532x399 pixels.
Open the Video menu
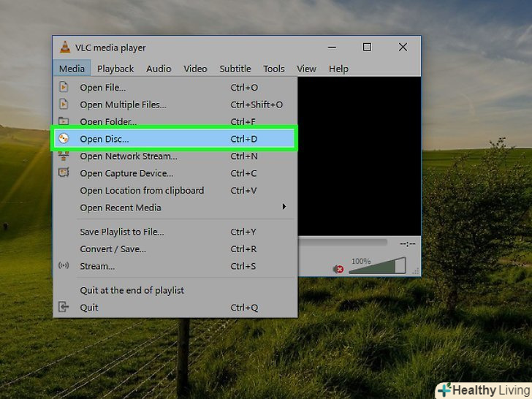click(x=195, y=69)
